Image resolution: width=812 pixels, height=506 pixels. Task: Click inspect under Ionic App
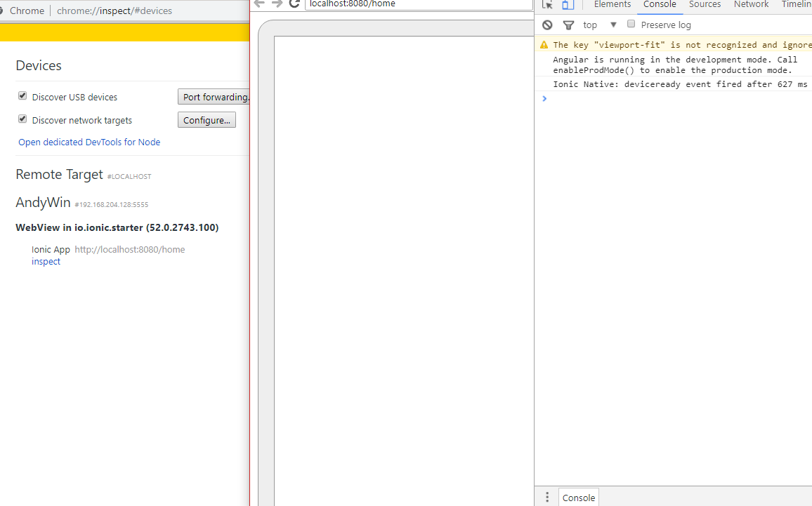[x=46, y=261]
